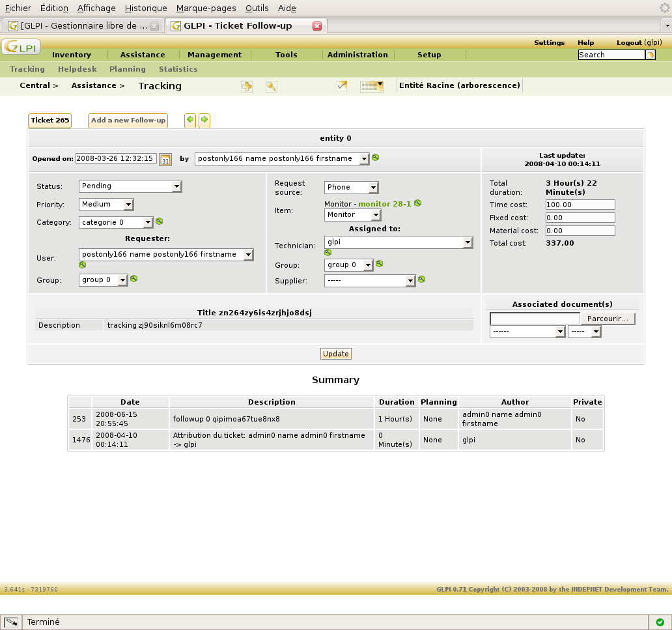This screenshot has width=672, height=630.
Task: Open the 'by' author dropdown
Action: click(281, 159)
